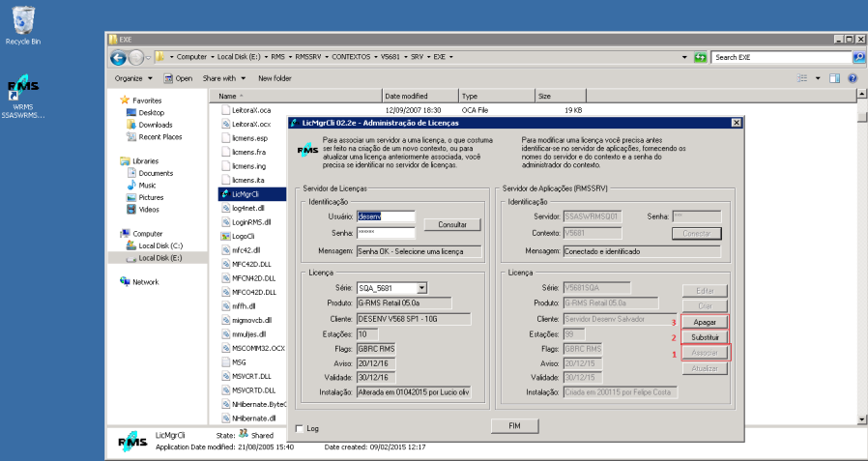Select Downloads in Favorites
868x461 pixels.
click(x=155, y=125)
